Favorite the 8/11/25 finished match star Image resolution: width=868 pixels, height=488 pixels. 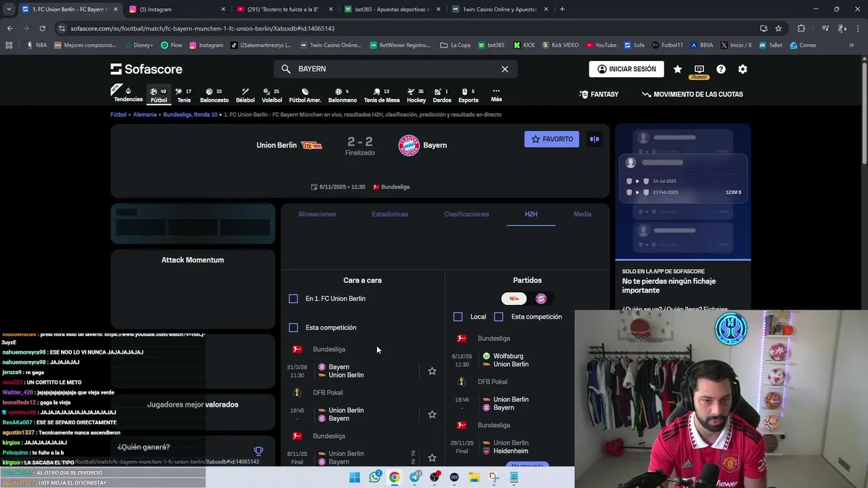click(432, 457)
